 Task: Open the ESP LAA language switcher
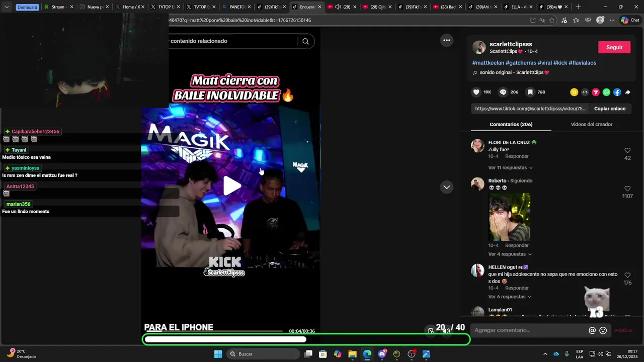[x=580, y=354]
